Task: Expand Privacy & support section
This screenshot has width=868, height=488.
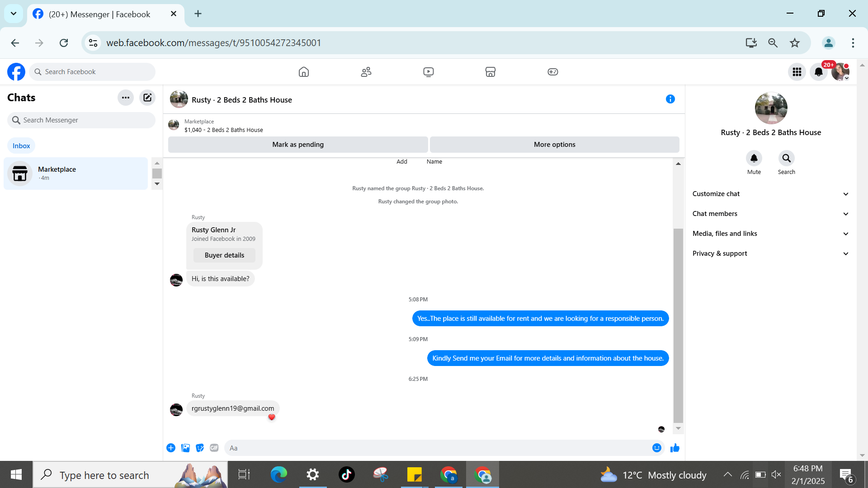Action: (x=770, y=253)
